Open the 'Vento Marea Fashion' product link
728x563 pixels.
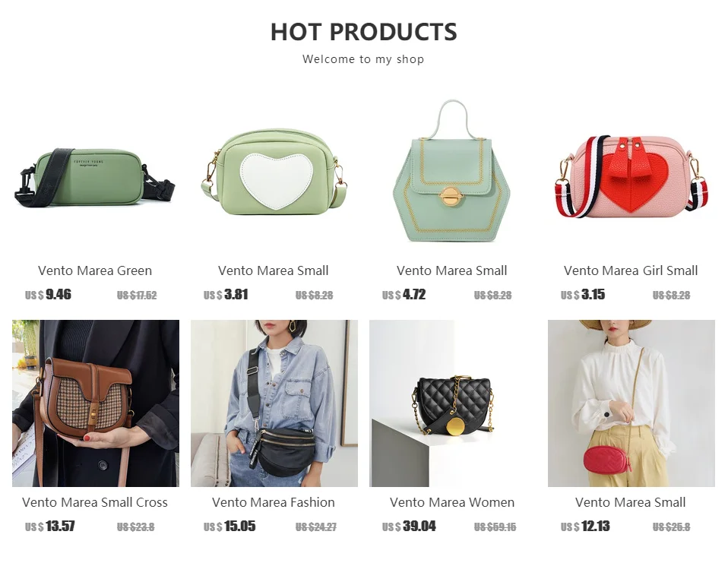pos(274,502)
